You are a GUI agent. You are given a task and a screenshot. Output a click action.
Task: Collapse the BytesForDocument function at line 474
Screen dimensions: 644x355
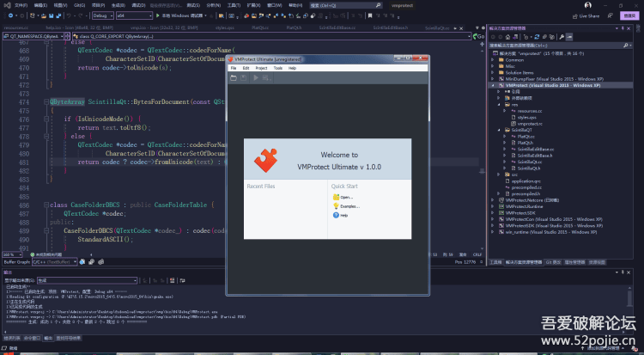pos(46,102)
